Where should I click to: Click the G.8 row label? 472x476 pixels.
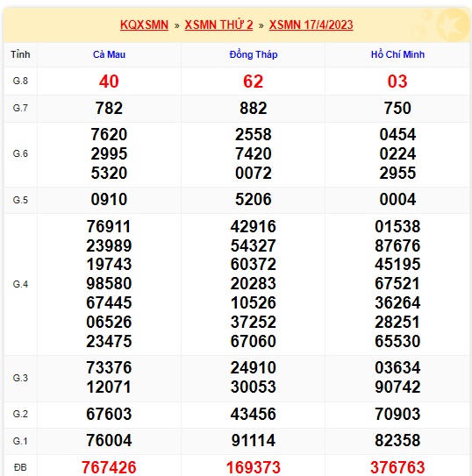(x=20, y=81)
